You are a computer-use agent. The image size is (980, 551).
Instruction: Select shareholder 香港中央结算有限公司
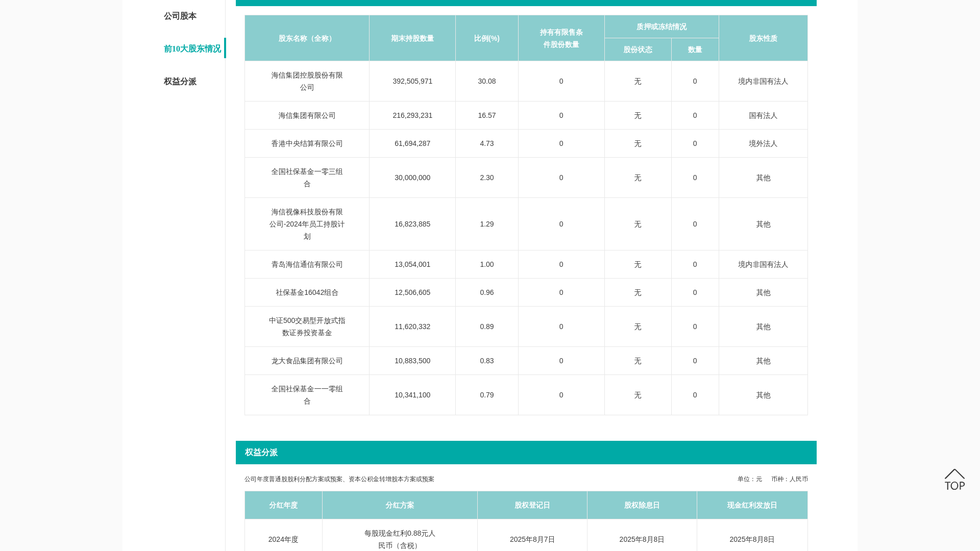[x=307, y=143]
